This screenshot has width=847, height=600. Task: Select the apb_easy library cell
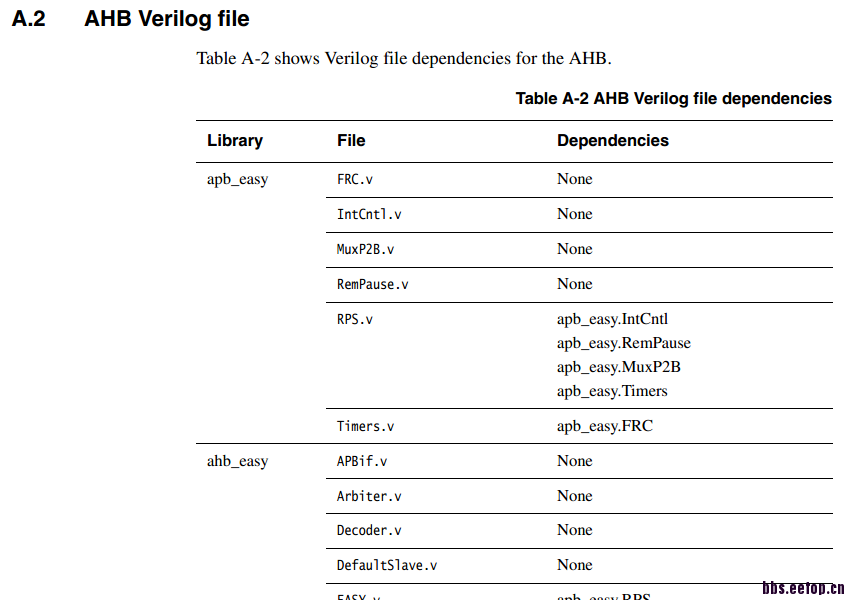237,180
